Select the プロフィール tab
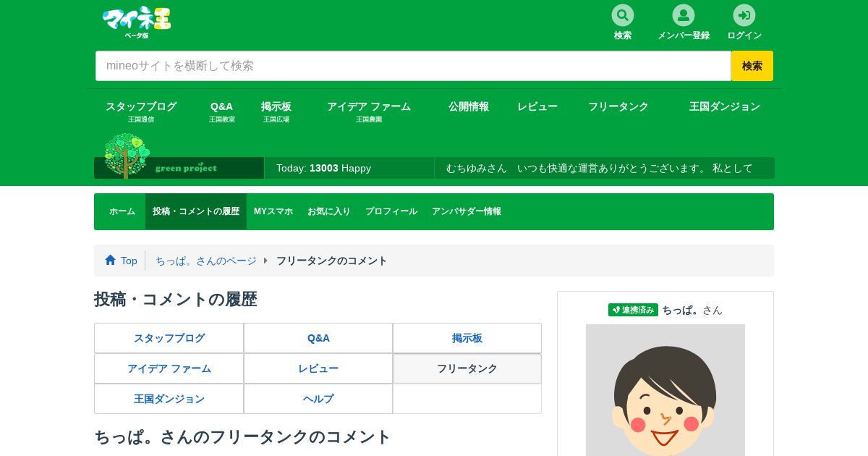Image resolution: width=868 pixels, height=456 pixels. point(391,211)
